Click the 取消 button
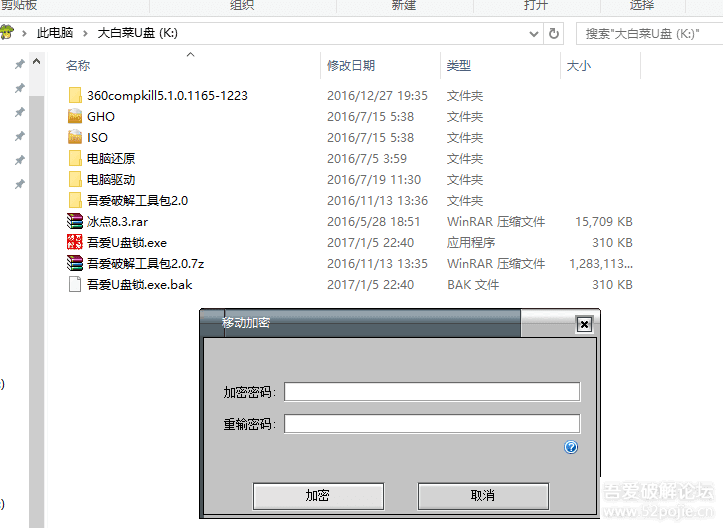 483,496
